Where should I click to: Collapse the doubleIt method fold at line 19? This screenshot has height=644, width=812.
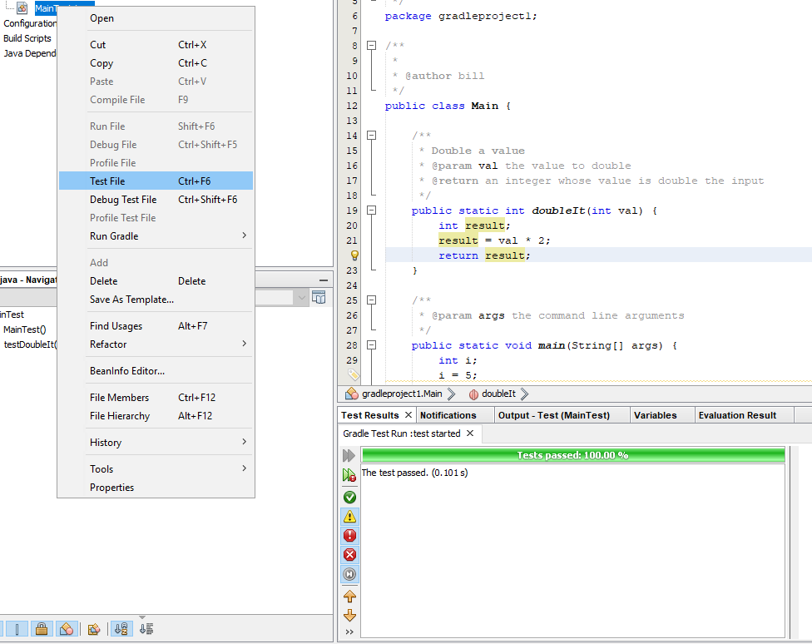371,211
